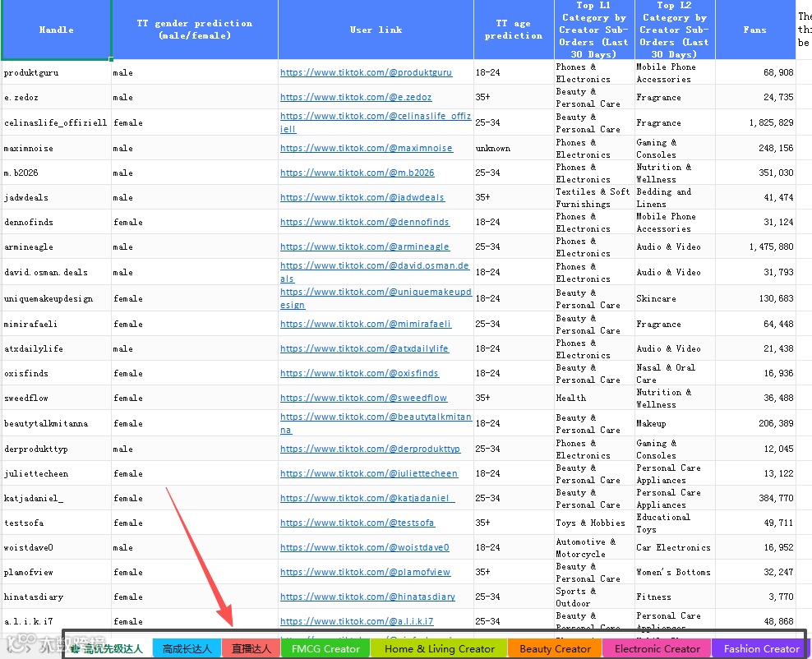Viewport: 812px width, 659px height.
Task: Select the fans cell '384,770'
Action: (755, 498)
